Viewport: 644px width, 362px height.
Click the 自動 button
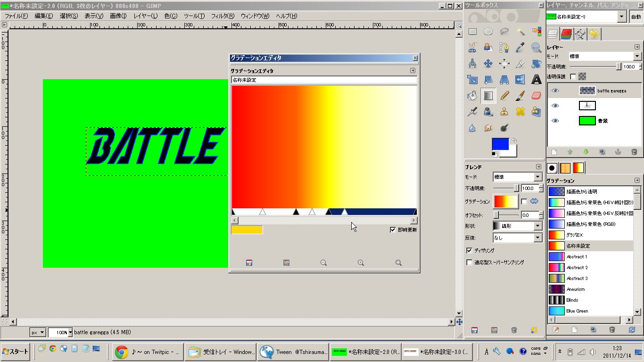[x=636, y=16]
